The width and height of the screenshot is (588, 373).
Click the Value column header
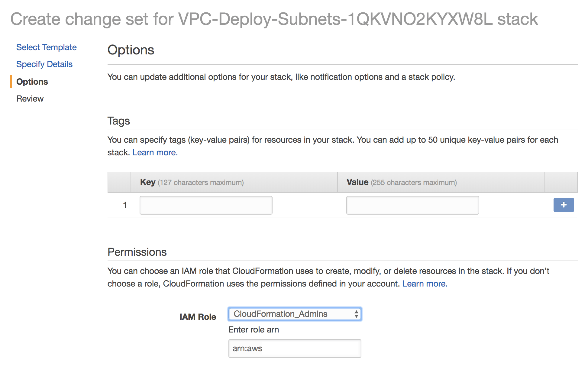[357, 182]
